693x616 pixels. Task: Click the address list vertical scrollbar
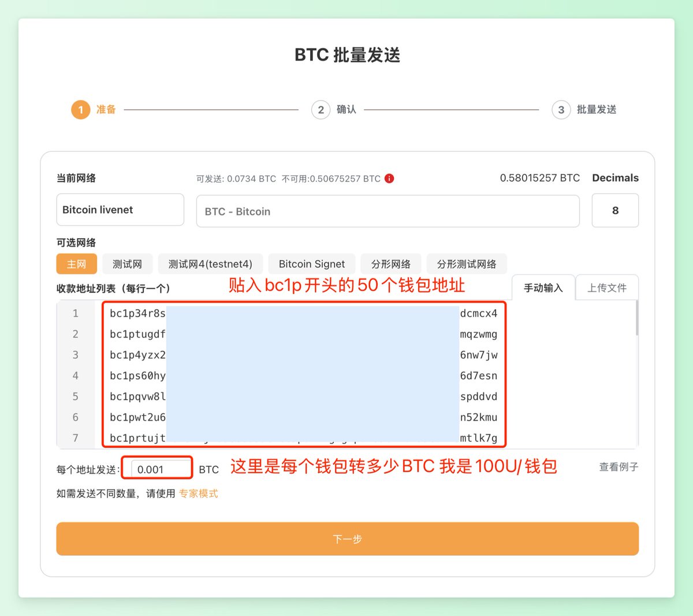(x=637, y=318)
